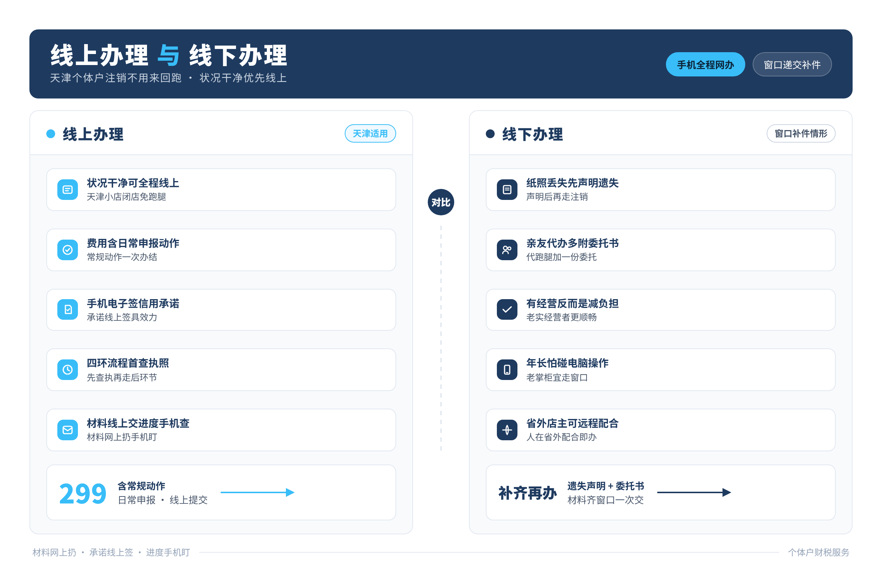Viewport: 882px width, 588px height.
Task: Click the people icon beside 亲友代办多附委托书
Action: point(507,250)
